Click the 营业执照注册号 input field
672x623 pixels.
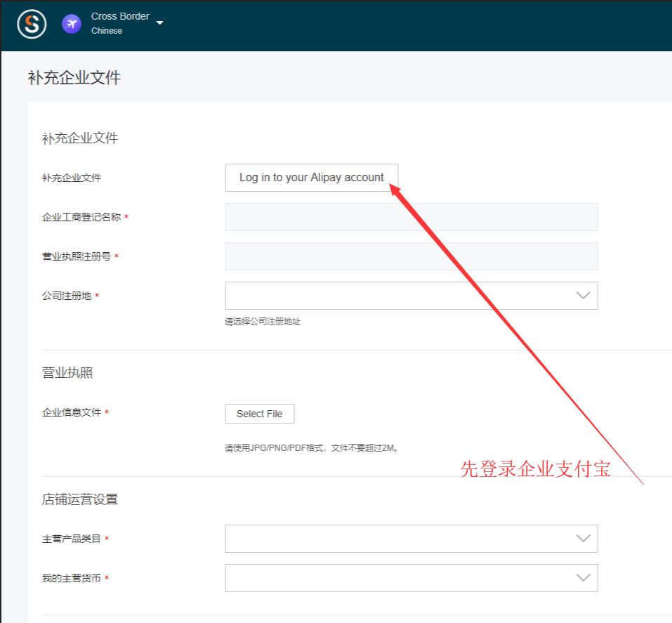tap(411, 256)
